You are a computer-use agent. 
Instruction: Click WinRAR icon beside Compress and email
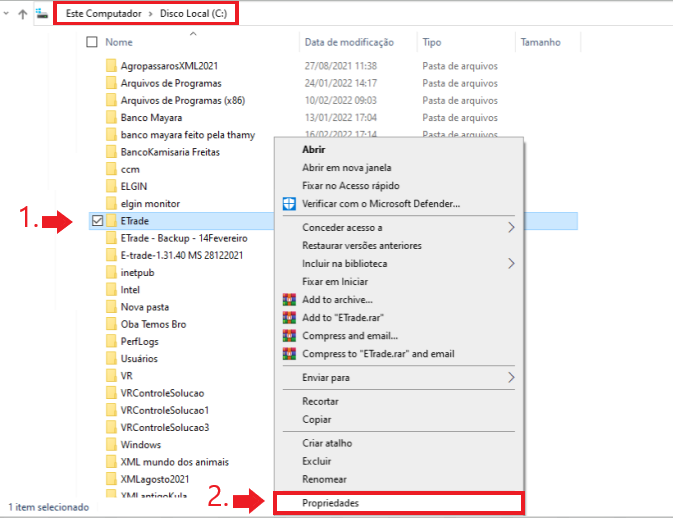(x=289, y=335)
